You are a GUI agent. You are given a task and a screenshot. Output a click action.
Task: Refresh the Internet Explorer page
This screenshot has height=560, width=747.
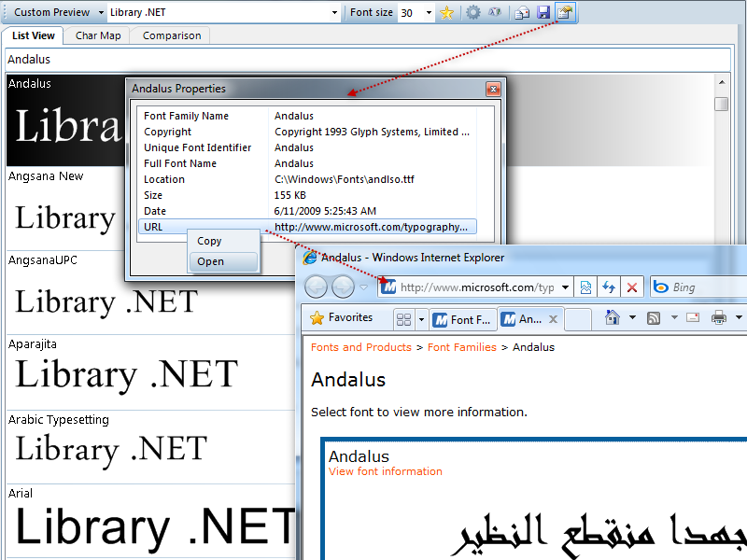(609, 287)
